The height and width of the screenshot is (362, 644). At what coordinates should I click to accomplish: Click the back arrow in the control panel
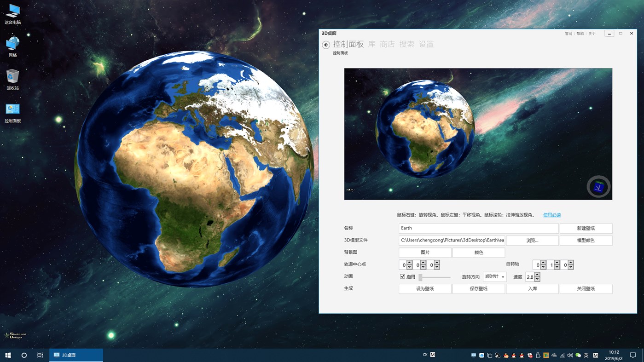click(x=326, y=44)
